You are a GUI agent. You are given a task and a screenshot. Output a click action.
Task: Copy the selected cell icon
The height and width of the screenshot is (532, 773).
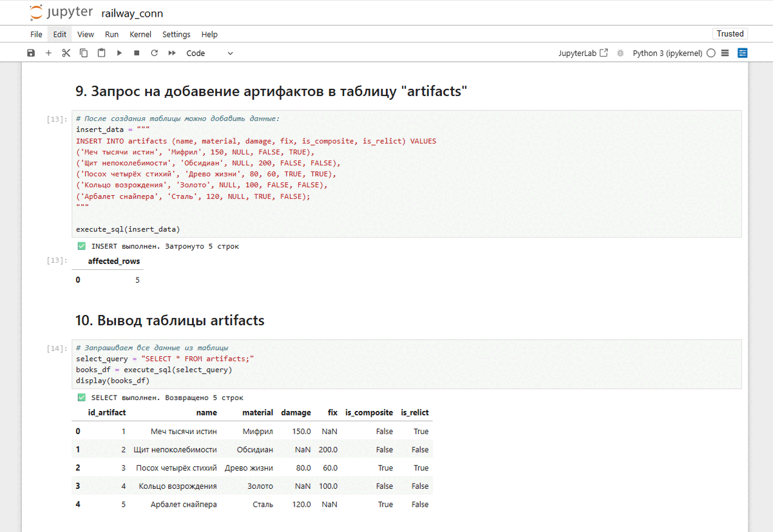click(84, 53)
